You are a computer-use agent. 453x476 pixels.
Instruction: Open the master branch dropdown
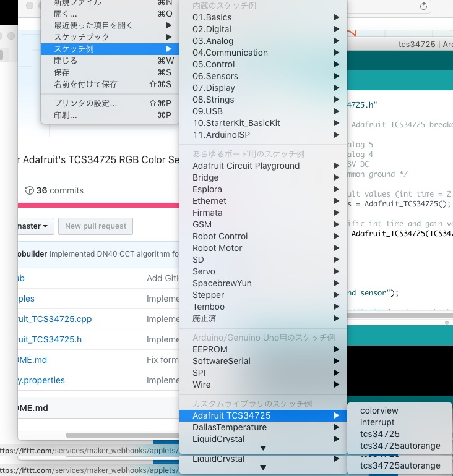[35, 226]
